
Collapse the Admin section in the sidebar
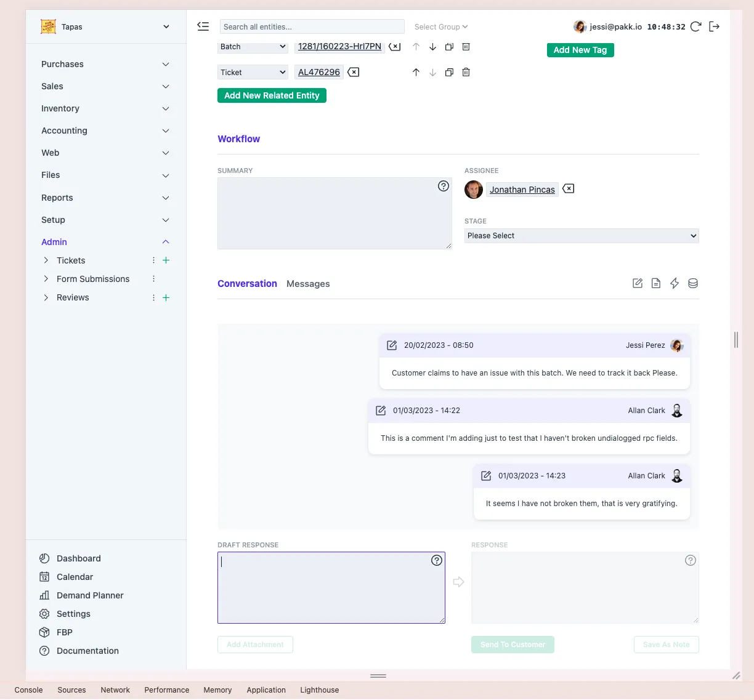click(165, 241)
